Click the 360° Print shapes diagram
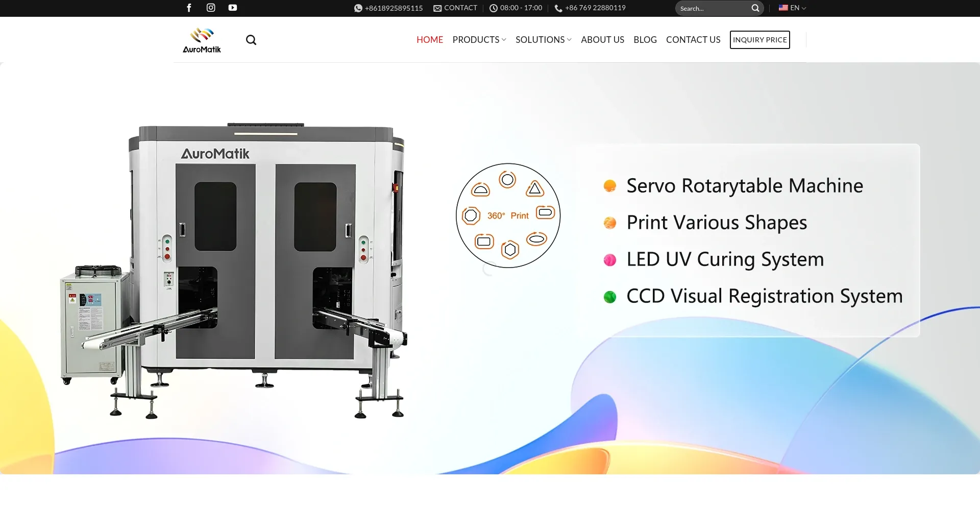 point(508,215)
